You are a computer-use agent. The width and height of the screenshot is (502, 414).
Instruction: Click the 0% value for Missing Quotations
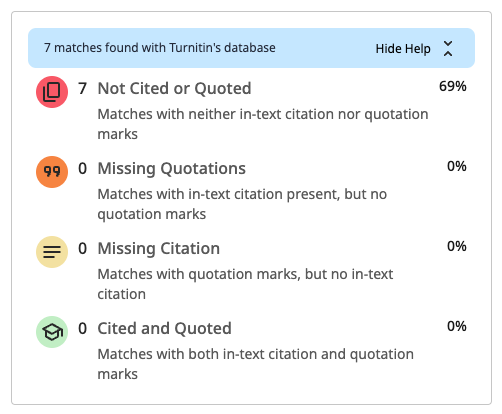point(456,166)
